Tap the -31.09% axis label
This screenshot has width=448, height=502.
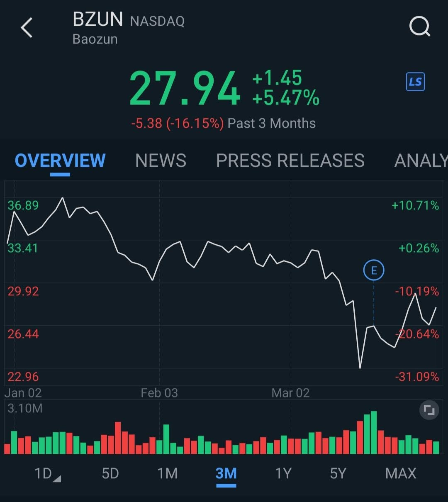coord(417,377)
